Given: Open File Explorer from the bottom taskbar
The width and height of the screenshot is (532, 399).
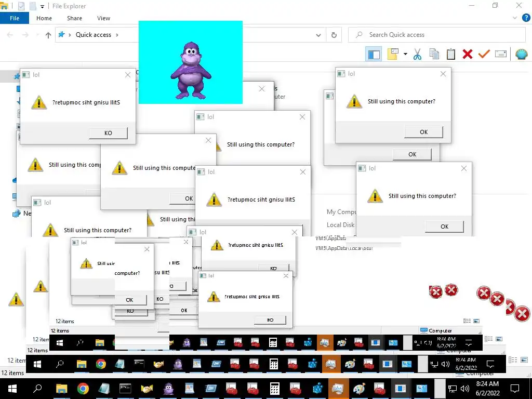Looking at the screenshot, I should [61, 389].
